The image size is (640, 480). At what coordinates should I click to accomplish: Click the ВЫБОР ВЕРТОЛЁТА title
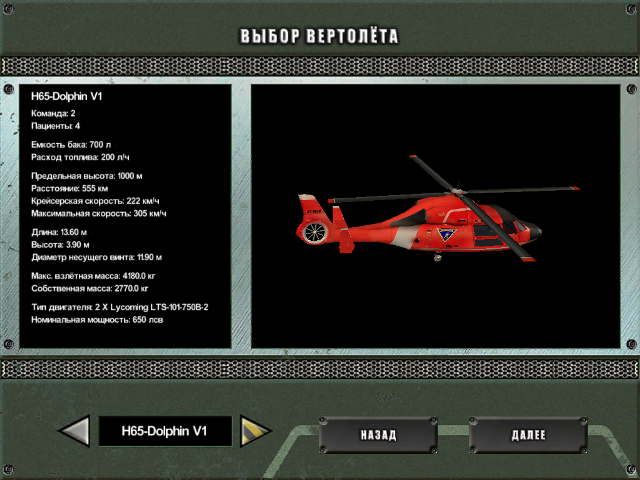(319, 37)
